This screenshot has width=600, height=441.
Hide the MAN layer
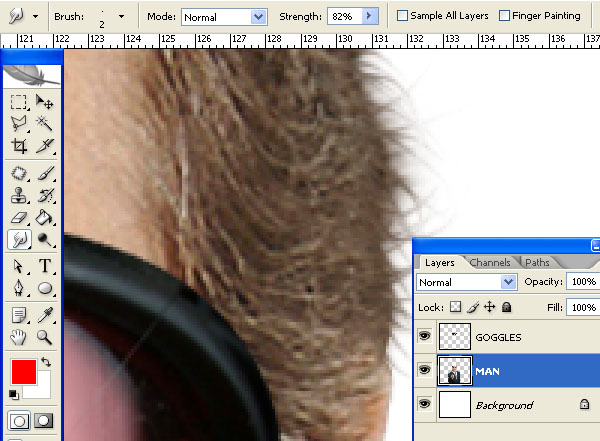tap(424, 370)
